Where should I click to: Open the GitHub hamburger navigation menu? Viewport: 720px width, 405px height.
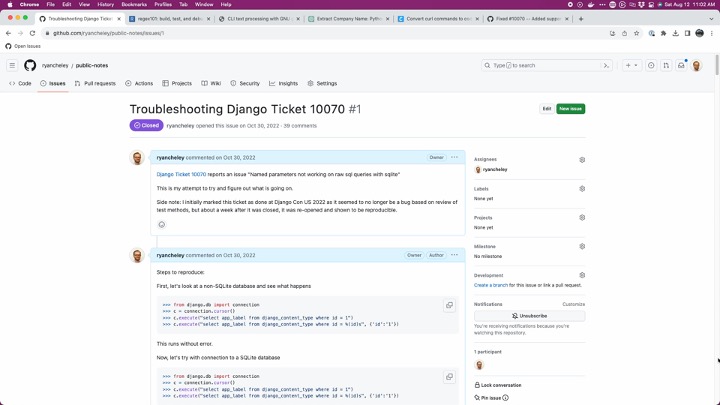pyautogui.click(x=12, y=65)
